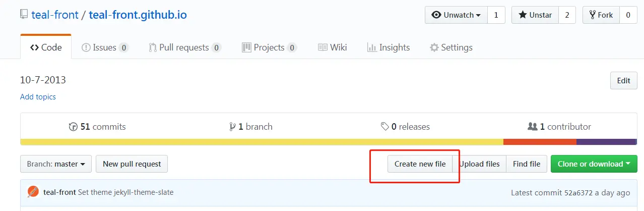Open the 0 releases link

(x=405, y=127)
